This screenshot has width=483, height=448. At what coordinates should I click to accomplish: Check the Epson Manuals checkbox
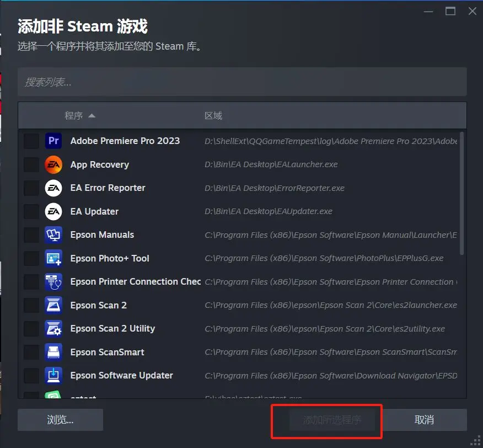31,235
